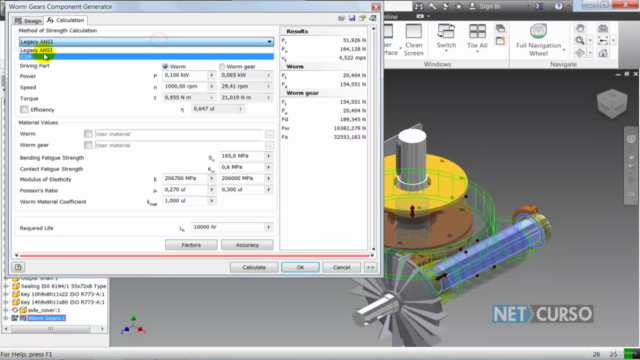Click the rightmost dialog toolbar icon
Screen dimensions: 640x360
click(373, 18)
